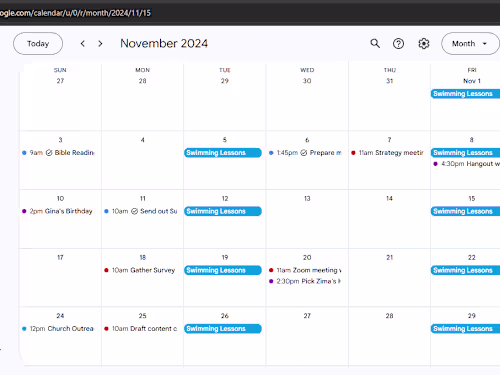
Task: Open the 12pm Church Outreach event
Action: [58, 329]
